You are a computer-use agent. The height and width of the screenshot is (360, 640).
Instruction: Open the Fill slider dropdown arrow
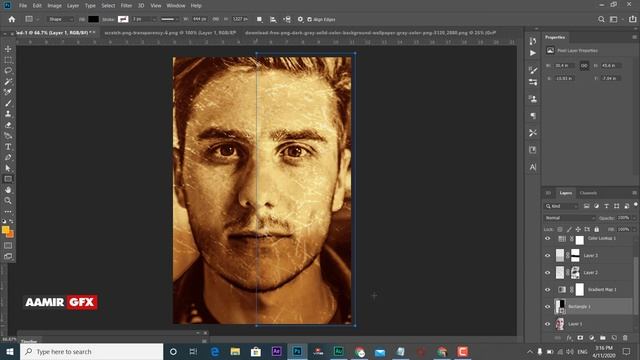coord(633,229)
